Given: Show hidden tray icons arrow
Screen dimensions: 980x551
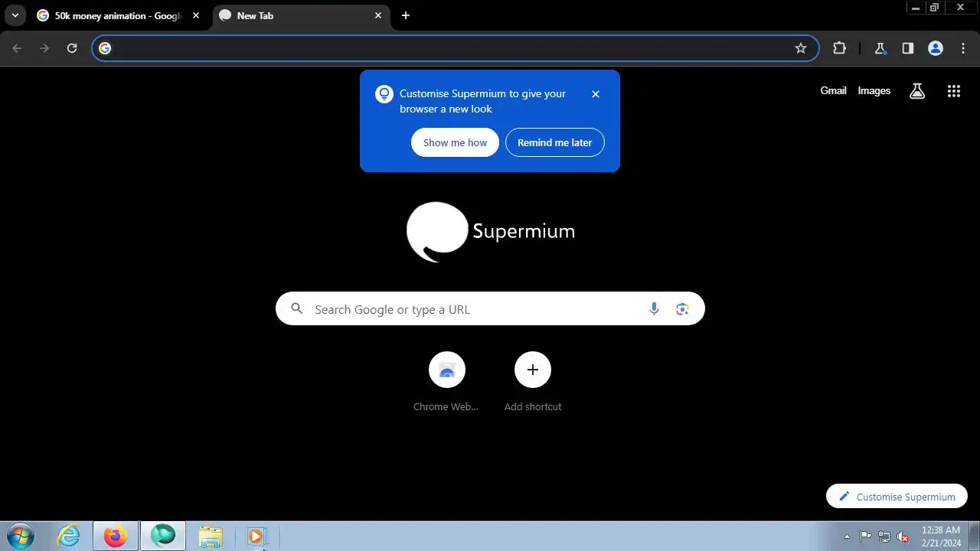Looking at the screenshot, I should [847, 536].
